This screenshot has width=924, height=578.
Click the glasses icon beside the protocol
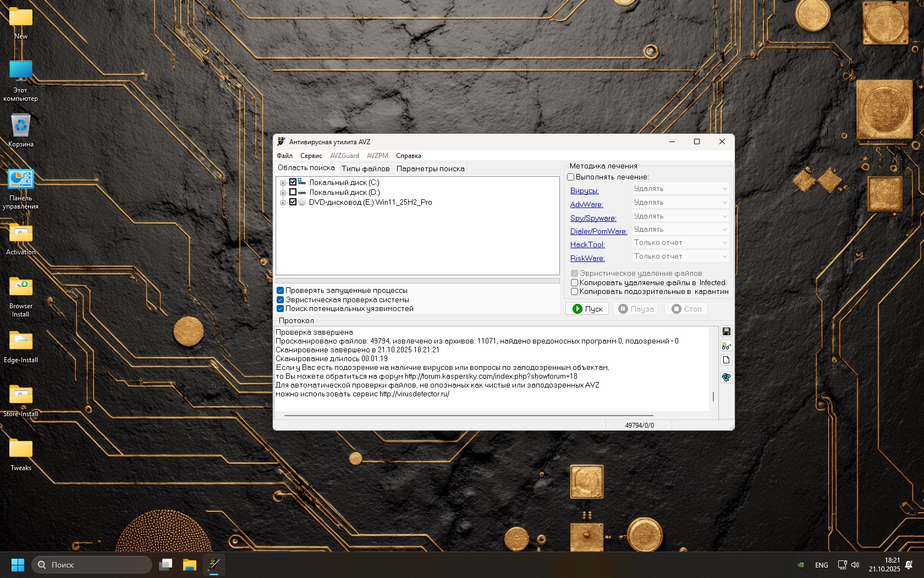726,346
